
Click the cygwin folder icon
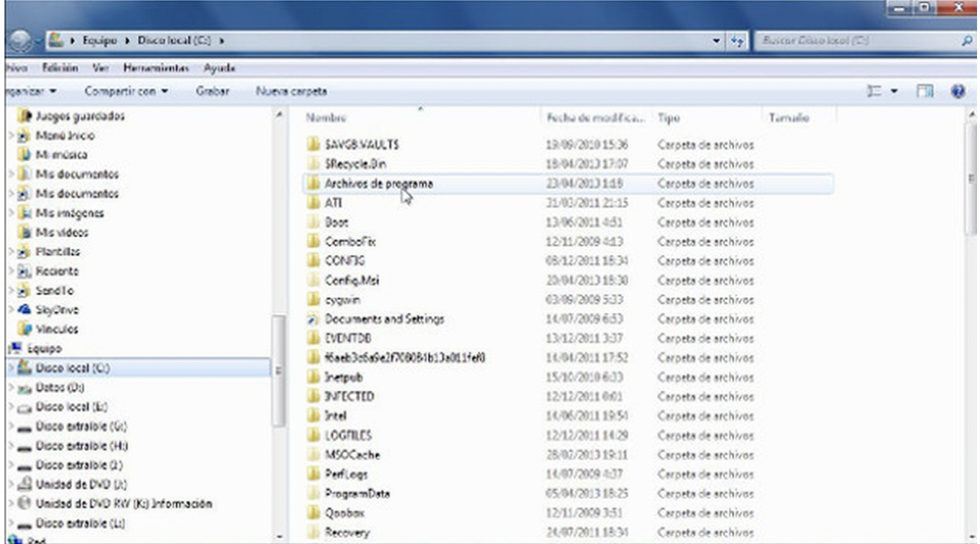pyautogui.click(x=312, y=300)
